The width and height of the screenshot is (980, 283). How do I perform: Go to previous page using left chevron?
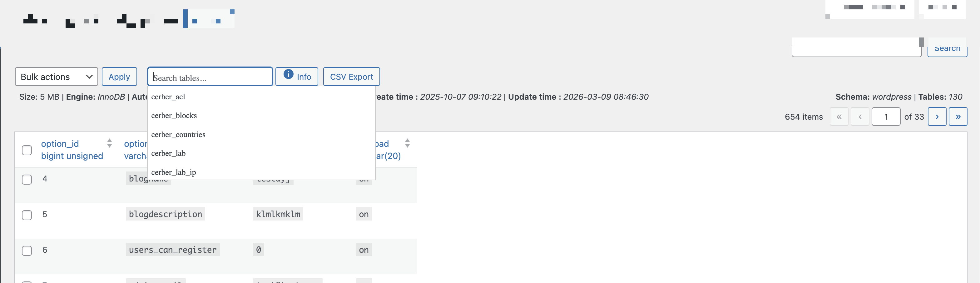(860, 117)
